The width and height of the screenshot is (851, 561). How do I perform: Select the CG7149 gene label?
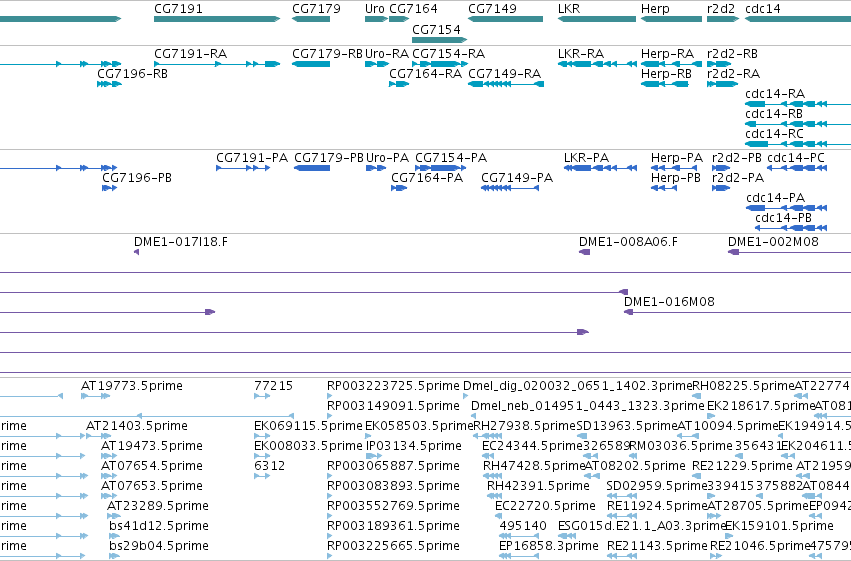[x=492, y=9]
